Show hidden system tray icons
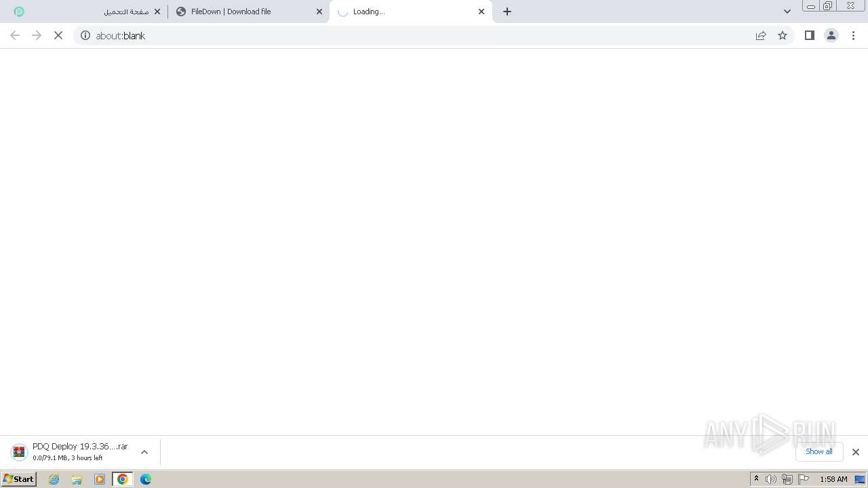The height and width of the screenshot is (488, 868). coord(756,479)
